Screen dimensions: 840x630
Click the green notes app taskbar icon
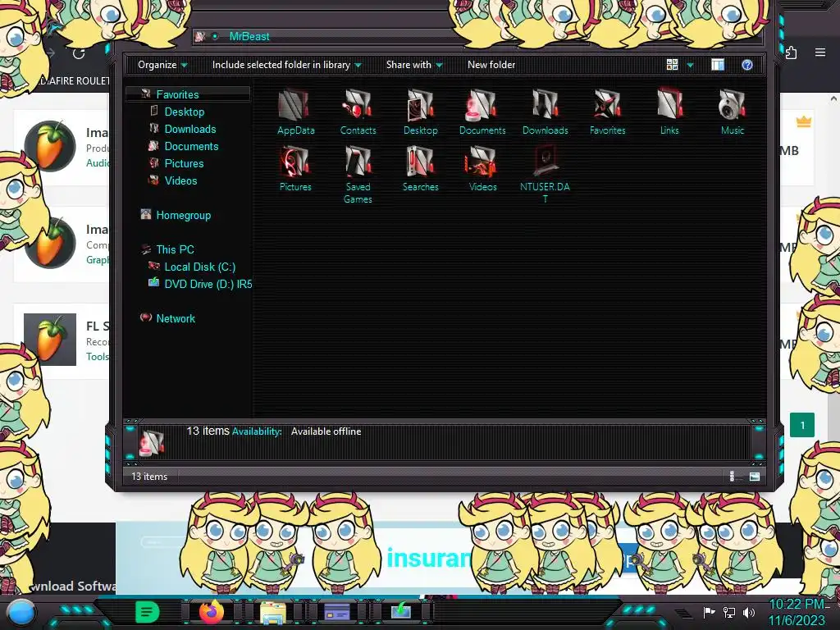pyautogui.click(x=148, y=612)
